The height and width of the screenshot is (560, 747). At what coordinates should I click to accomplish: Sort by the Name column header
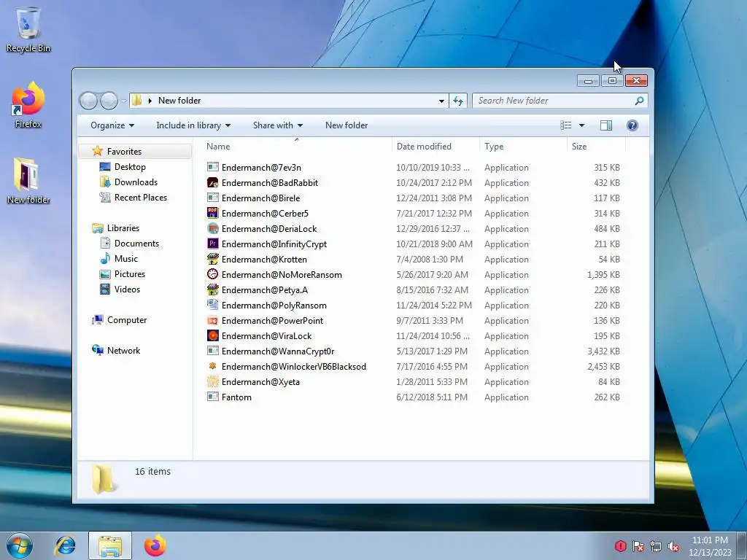click(297, 146)
